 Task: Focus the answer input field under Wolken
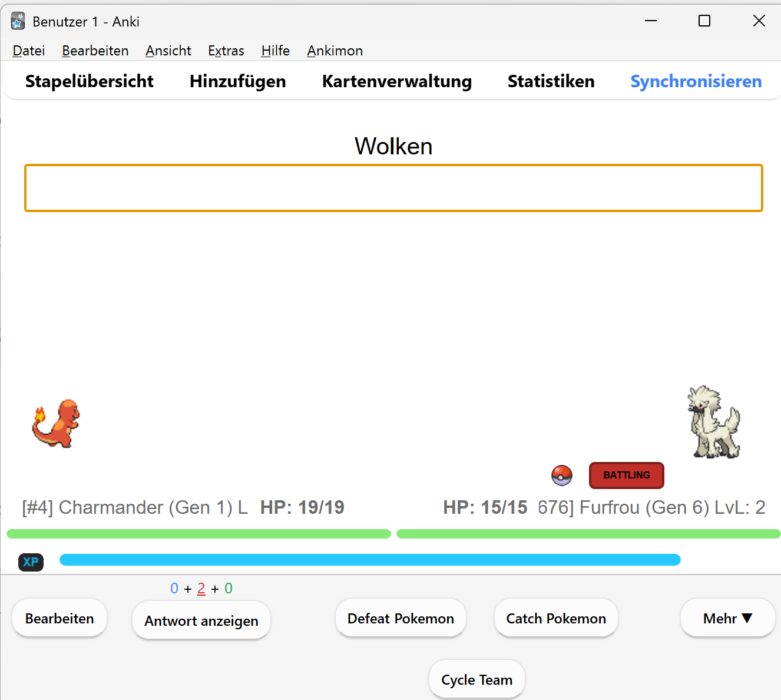point(393,188)
